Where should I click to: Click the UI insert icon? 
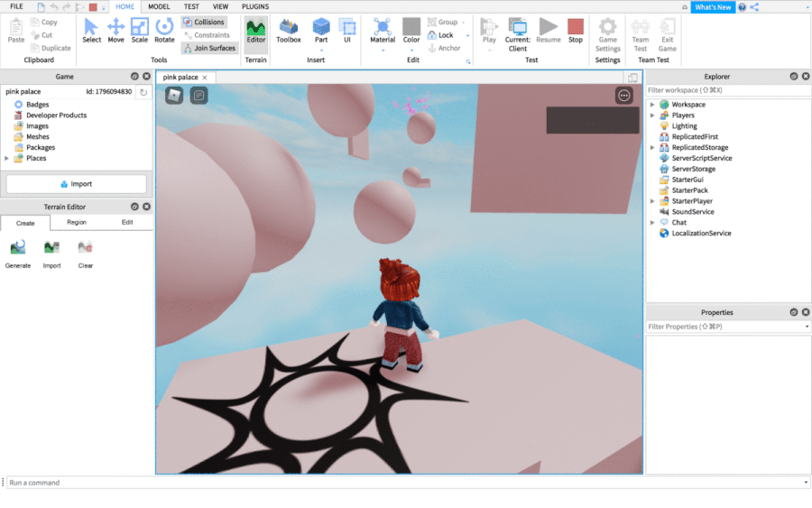tap(347, 31)
